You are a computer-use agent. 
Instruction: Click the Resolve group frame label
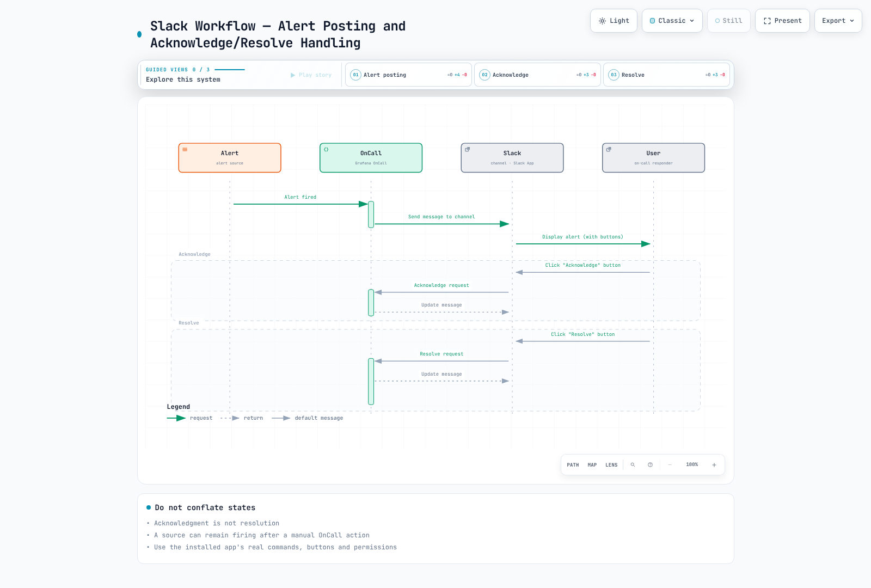tap(189, 323)
